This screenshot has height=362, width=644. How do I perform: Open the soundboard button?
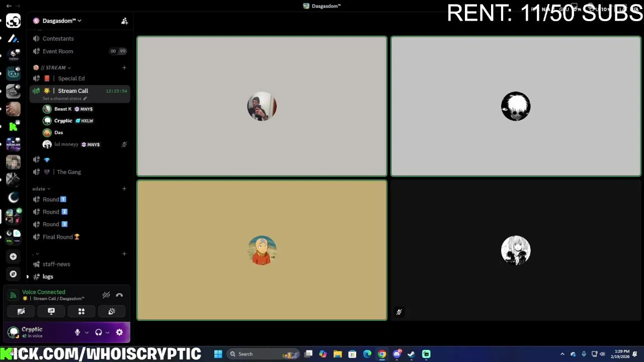tap(112, 312)
